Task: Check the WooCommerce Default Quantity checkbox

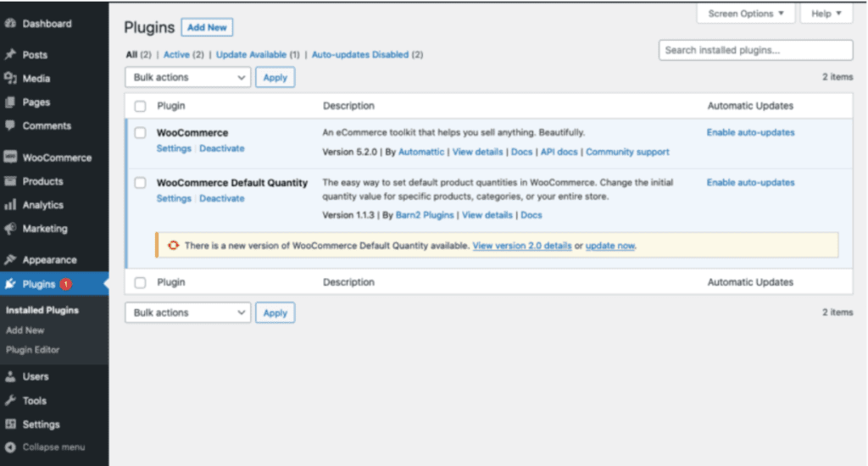Action: click(140, 183)
